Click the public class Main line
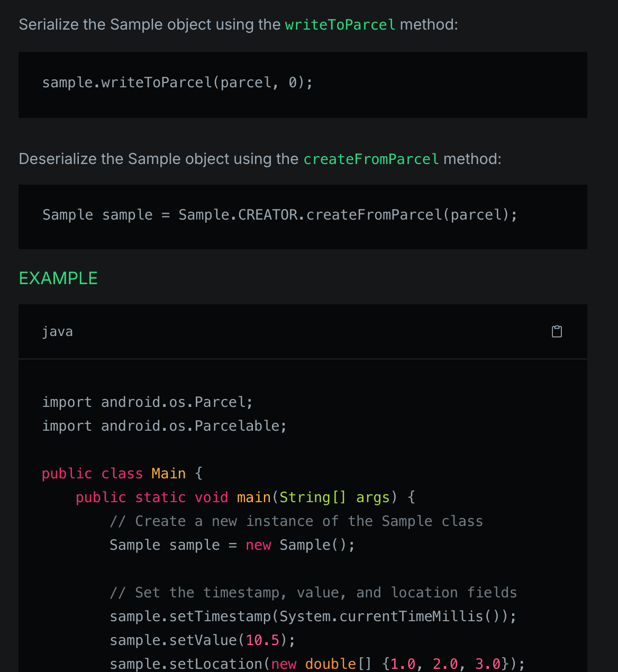Image resolution: width=618 pixels, height=672 pixels. [122, 474]
